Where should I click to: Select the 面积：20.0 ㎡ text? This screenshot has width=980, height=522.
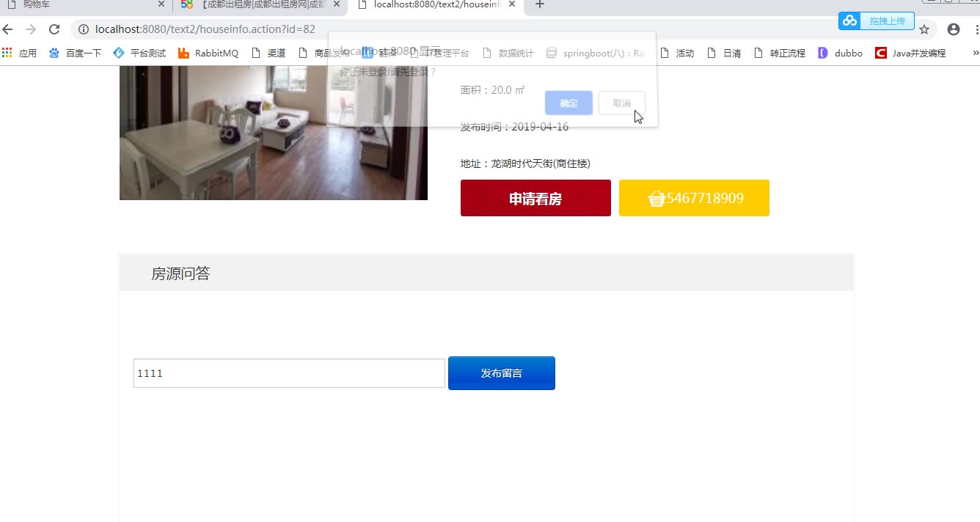tap(492, 90)
